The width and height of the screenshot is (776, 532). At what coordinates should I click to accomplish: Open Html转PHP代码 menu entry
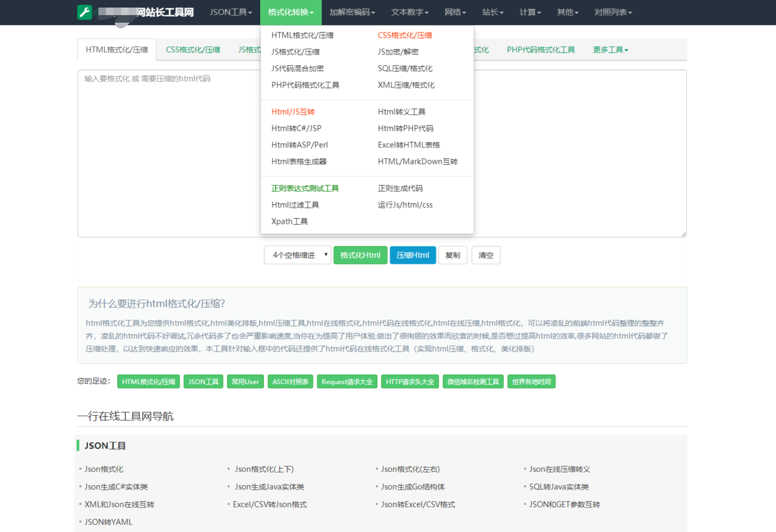405,128
